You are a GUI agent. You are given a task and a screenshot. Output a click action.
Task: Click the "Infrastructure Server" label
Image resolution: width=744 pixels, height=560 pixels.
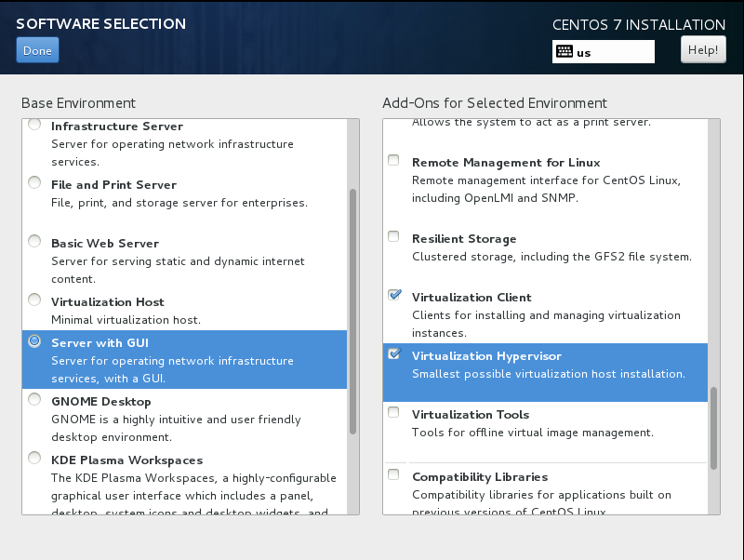pos(117,127)
